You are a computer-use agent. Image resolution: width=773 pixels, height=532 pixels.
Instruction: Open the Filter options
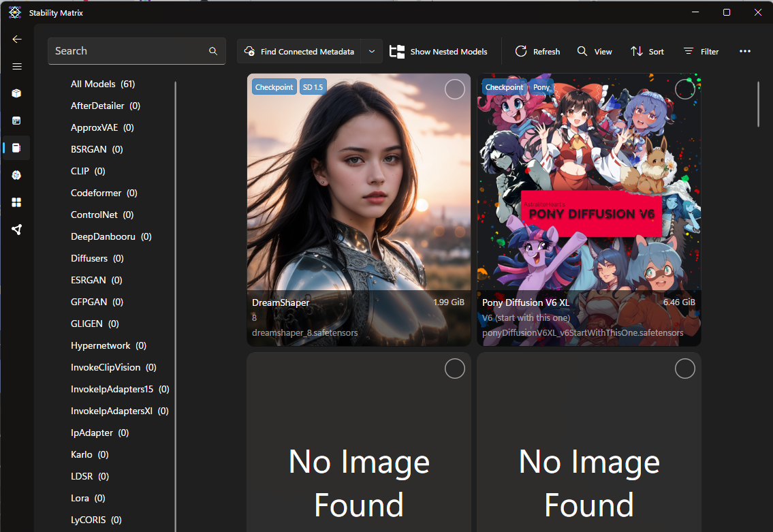[x=701, y=51]
